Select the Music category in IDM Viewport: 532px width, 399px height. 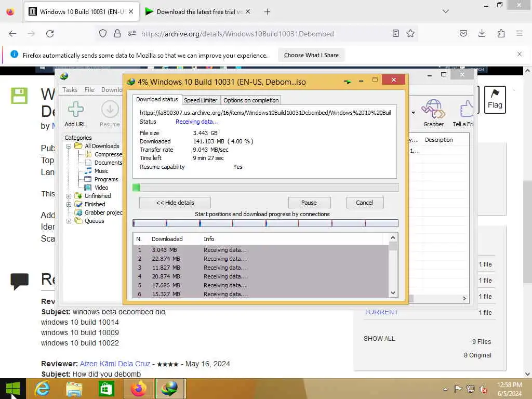point(101,171)
